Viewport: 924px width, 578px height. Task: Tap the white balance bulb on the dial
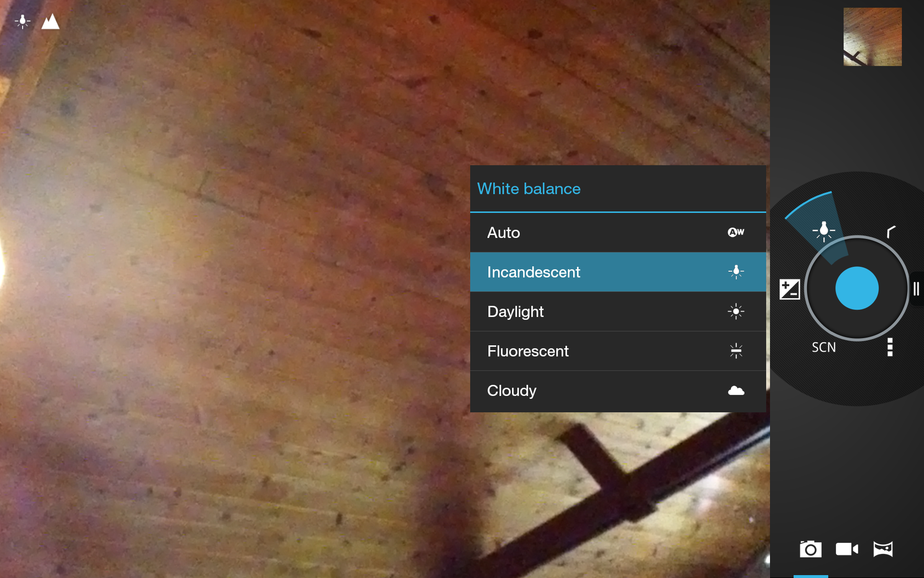[x=823, y=230]
